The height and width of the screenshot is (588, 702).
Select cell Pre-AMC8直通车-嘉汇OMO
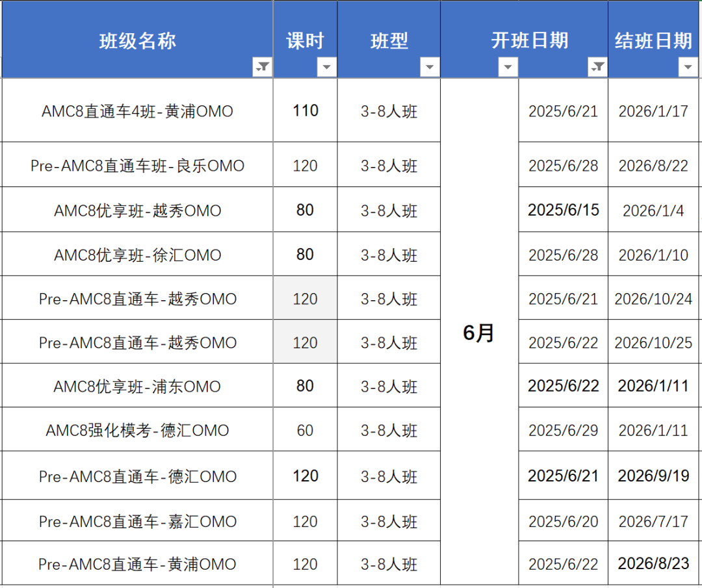(x=137, y=521)
